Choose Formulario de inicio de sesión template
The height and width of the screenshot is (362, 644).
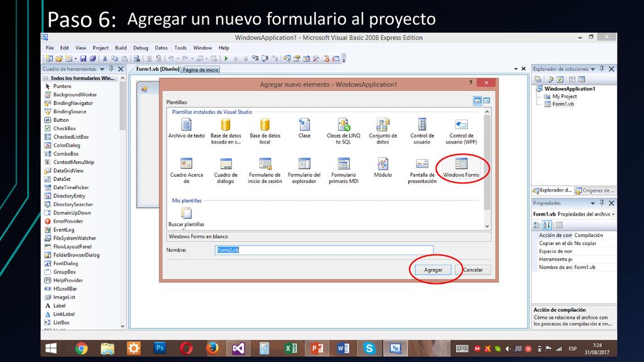point(265,170)
